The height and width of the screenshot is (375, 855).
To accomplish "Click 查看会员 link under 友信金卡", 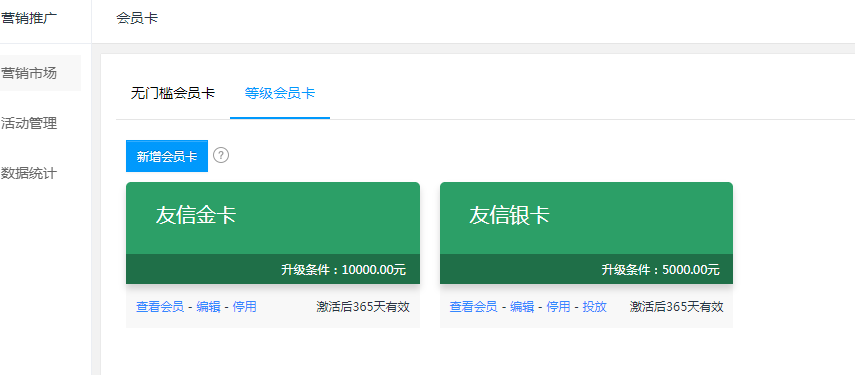I will point(160,307).
